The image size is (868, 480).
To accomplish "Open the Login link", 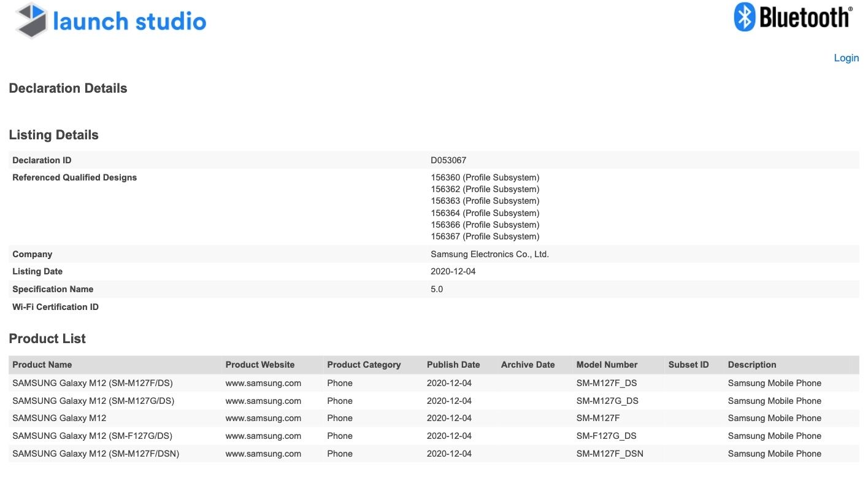I will 846,58.
